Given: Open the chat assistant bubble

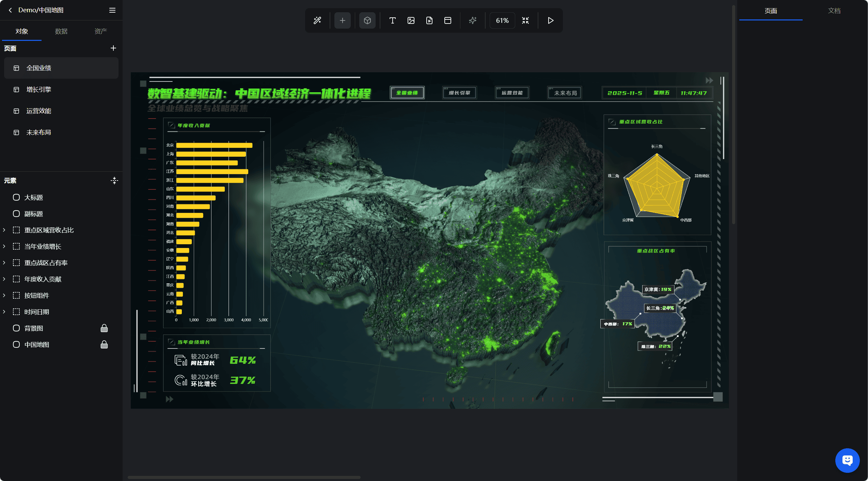Looking at the screenshot, I should [847, 460].
